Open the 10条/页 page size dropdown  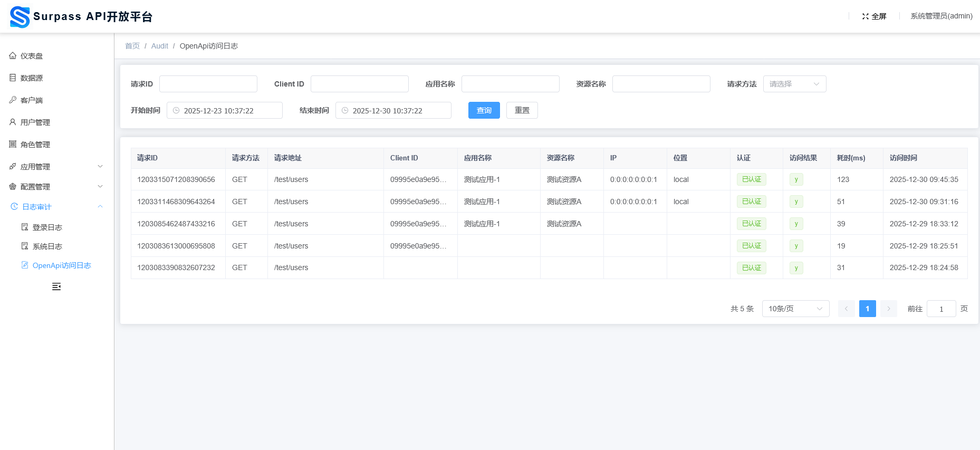tap(796, 309)
